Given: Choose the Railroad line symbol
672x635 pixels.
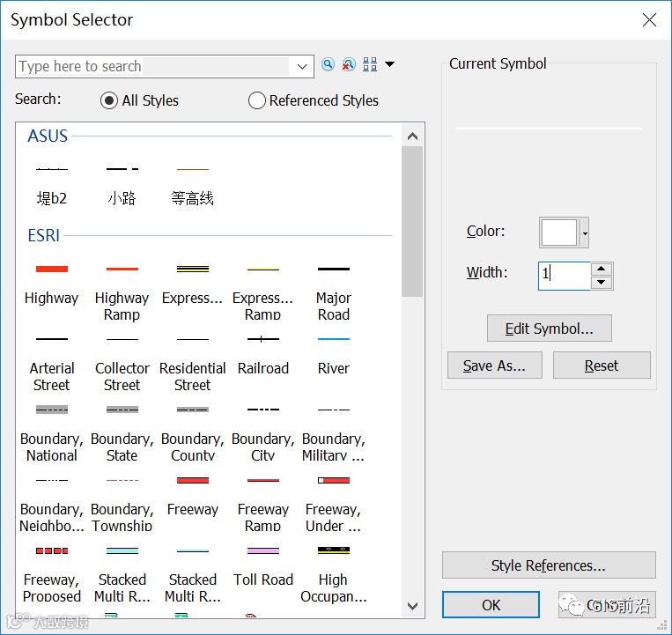Looking at the screenshot, I should point(263,353).
